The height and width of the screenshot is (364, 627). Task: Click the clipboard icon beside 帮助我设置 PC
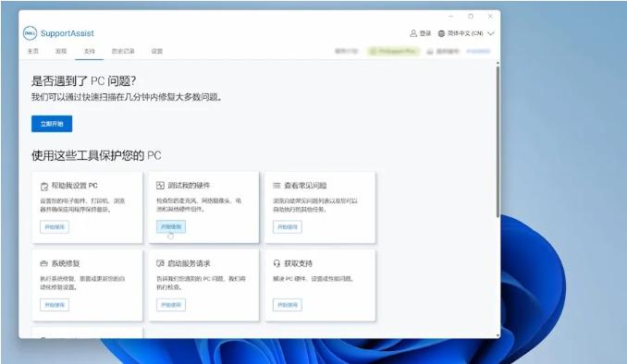[x=44, y=187]
